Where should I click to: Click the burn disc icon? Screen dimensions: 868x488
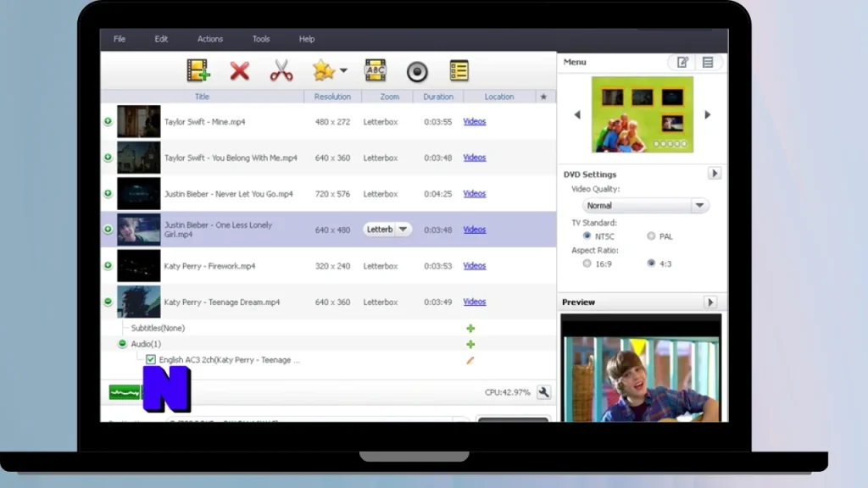(417, 71)
